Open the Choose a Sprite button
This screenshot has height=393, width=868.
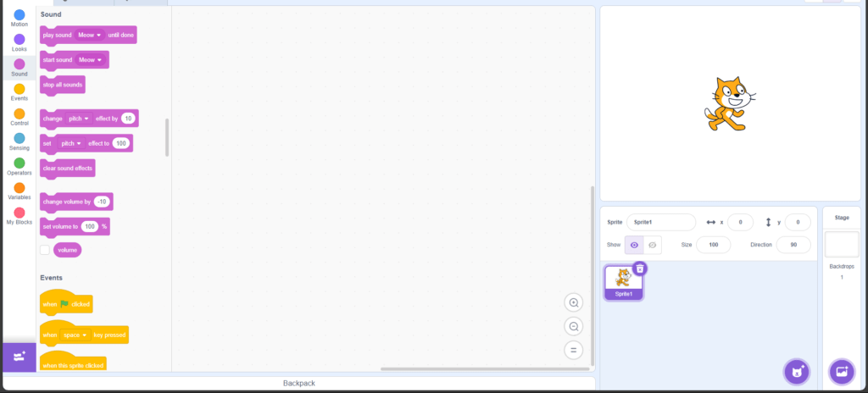click(797, 372)
